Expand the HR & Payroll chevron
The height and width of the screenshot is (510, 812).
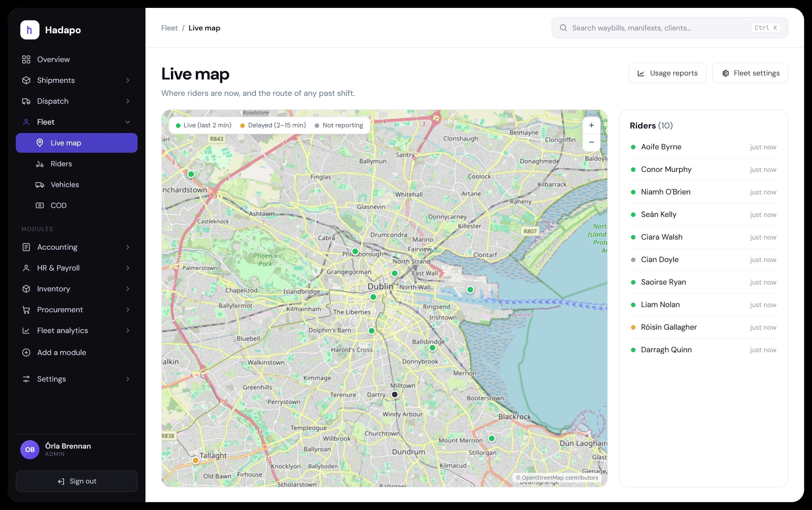pos(128,268)
